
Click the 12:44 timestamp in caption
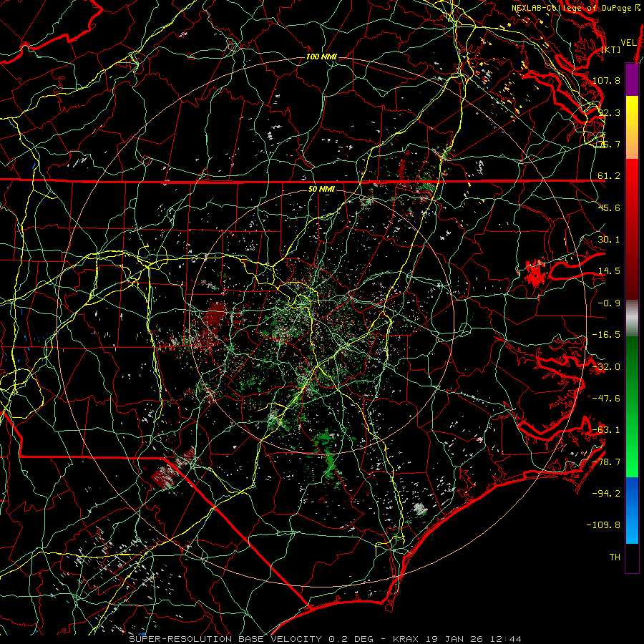506,639
